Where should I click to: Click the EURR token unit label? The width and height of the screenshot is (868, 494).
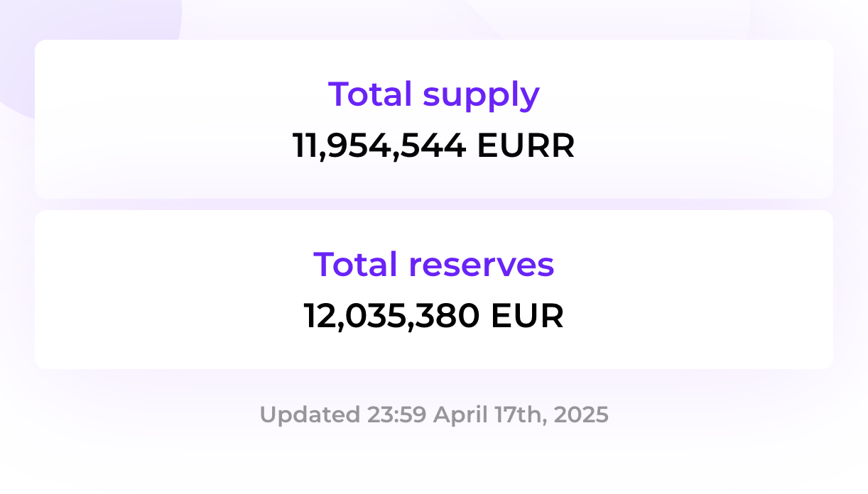[x=526, y=146]
